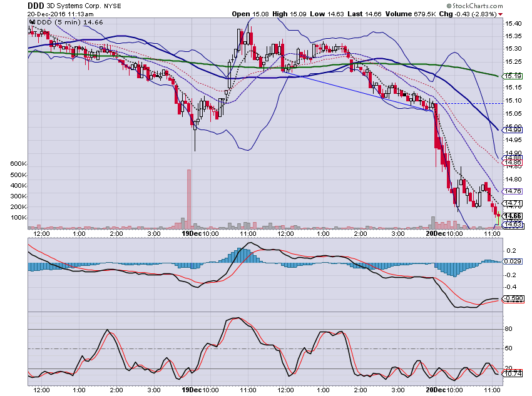Click the 14.76 price label
The image size is (532, 396).
click(x=513, y=191)
